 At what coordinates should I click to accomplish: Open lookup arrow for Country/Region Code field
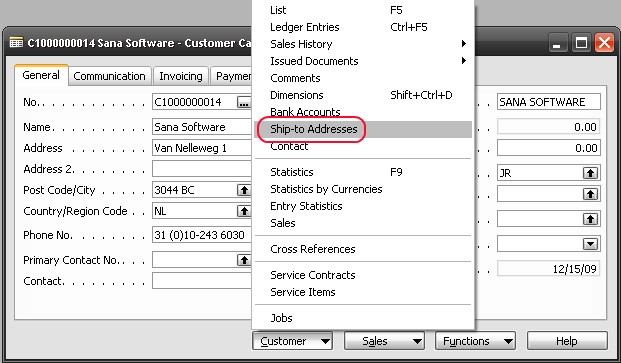244,211
